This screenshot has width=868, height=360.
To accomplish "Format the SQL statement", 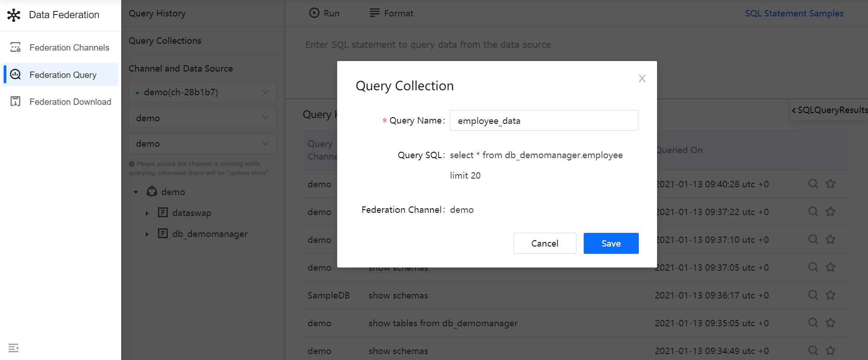I will [x=391, y=13].
